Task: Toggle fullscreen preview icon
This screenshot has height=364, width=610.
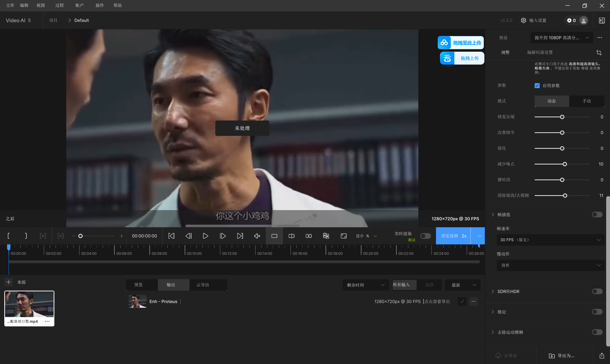Action: tap(343, 236)
